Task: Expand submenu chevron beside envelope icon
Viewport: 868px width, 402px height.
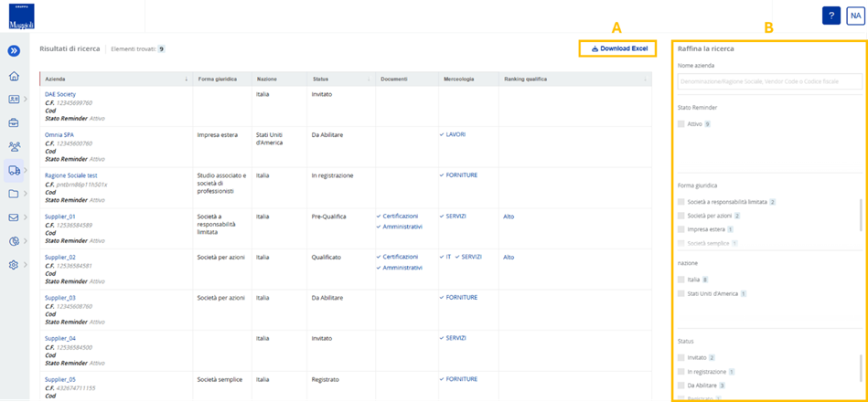Action: tap(26, 217)
